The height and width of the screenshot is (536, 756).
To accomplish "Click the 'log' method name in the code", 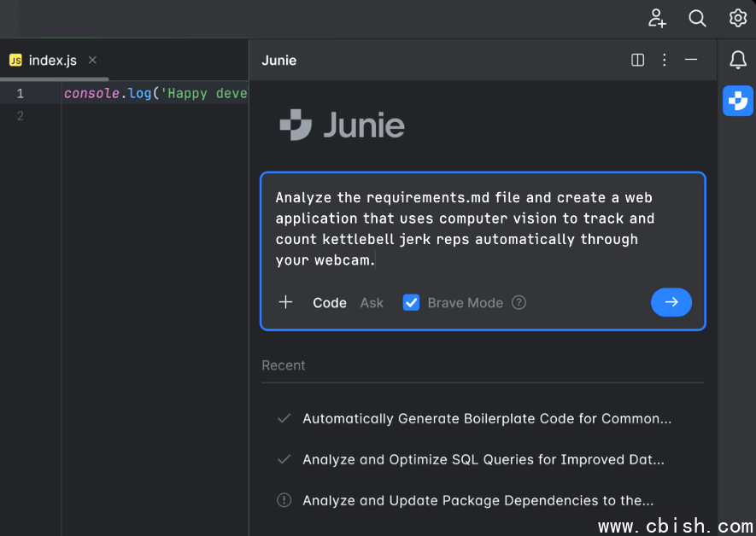I will click(x=140, y=93).
